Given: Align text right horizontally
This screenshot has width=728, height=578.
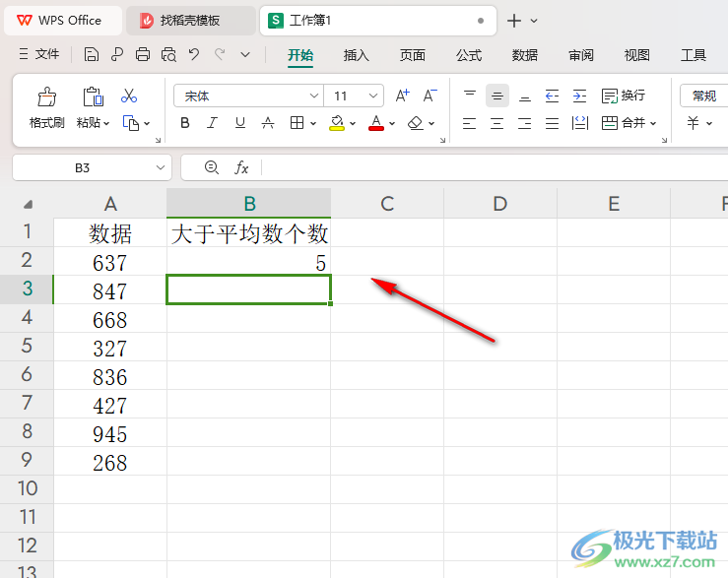Looking at the screenshot, I should (x=525, y=123).
